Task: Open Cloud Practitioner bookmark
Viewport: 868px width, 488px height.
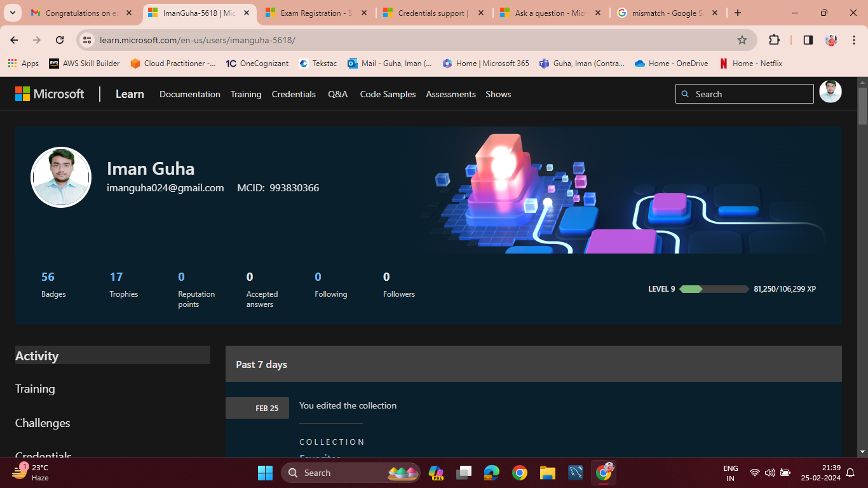Action: (173, 64)
